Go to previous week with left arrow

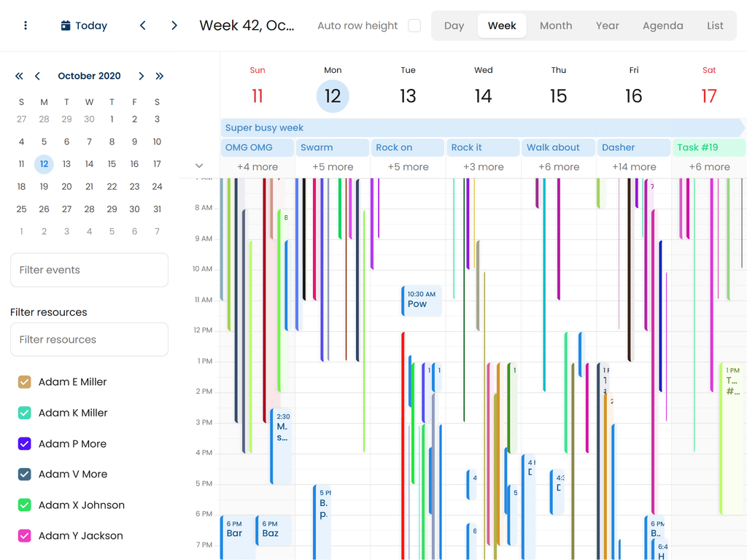142,25
